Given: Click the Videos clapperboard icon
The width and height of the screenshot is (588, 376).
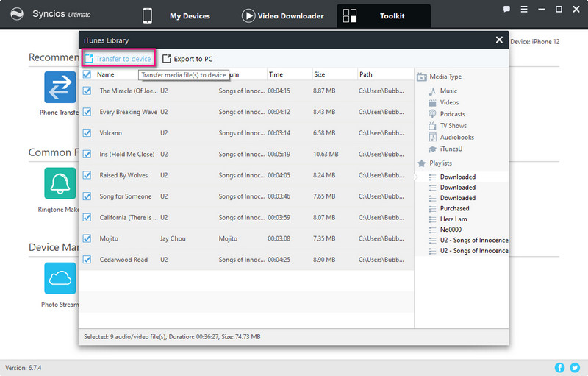Looking at the screenshot, I should click(432, 102).
